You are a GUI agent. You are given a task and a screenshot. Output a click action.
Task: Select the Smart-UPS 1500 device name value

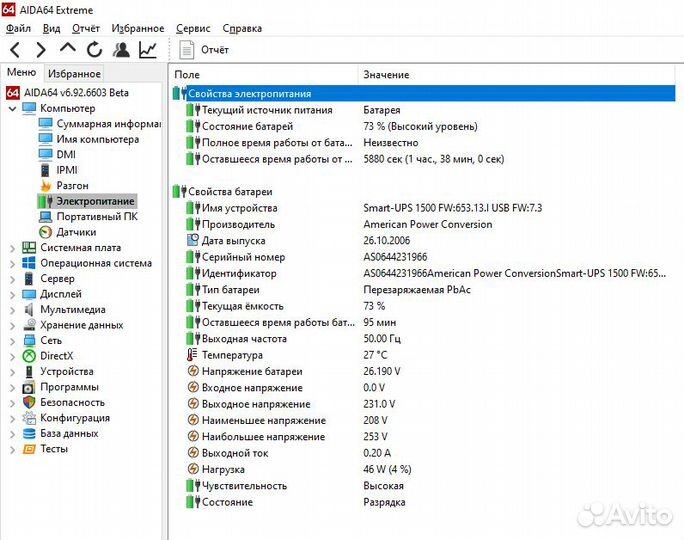pyautogui.click(x=453, y=208)
